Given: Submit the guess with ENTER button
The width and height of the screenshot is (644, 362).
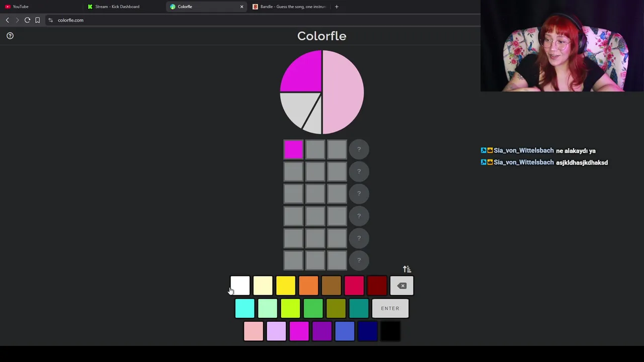Looking at the screenshot, I should click(390, 308).
